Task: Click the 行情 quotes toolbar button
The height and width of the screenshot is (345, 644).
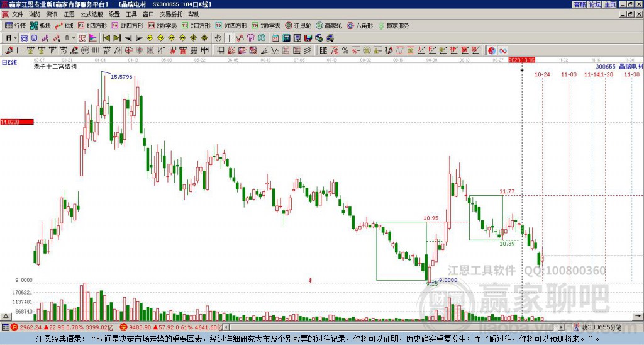Action: click(x=16, y=25)
